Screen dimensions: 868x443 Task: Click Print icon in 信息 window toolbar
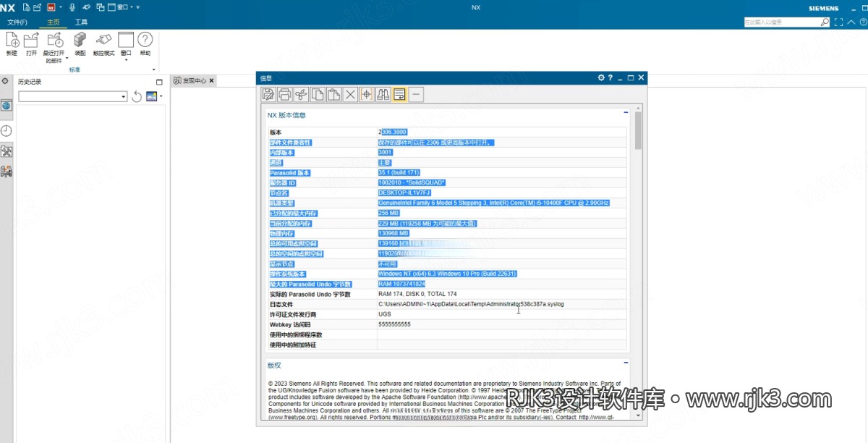285,94
